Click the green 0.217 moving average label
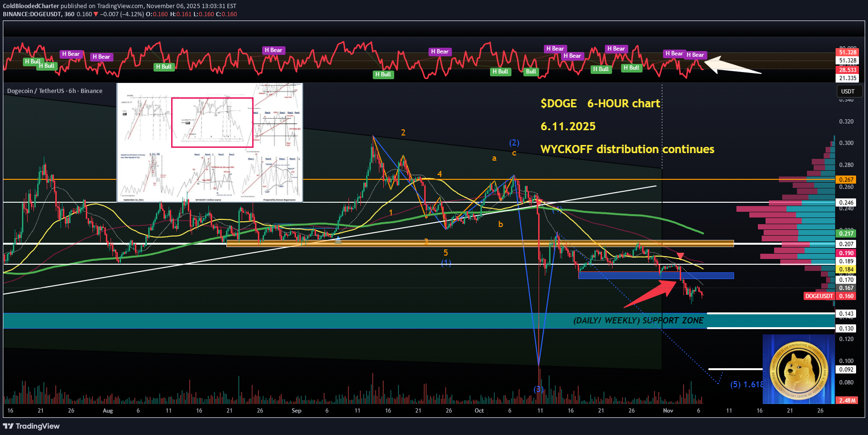The image size is (868, 435). pyautogui.click(x=846, y=233)
